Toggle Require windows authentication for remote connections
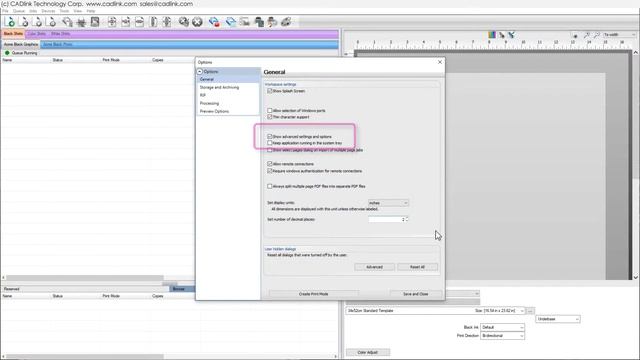Image resolution: width=640 pixels, height=360 pixels. click(270, 171)
